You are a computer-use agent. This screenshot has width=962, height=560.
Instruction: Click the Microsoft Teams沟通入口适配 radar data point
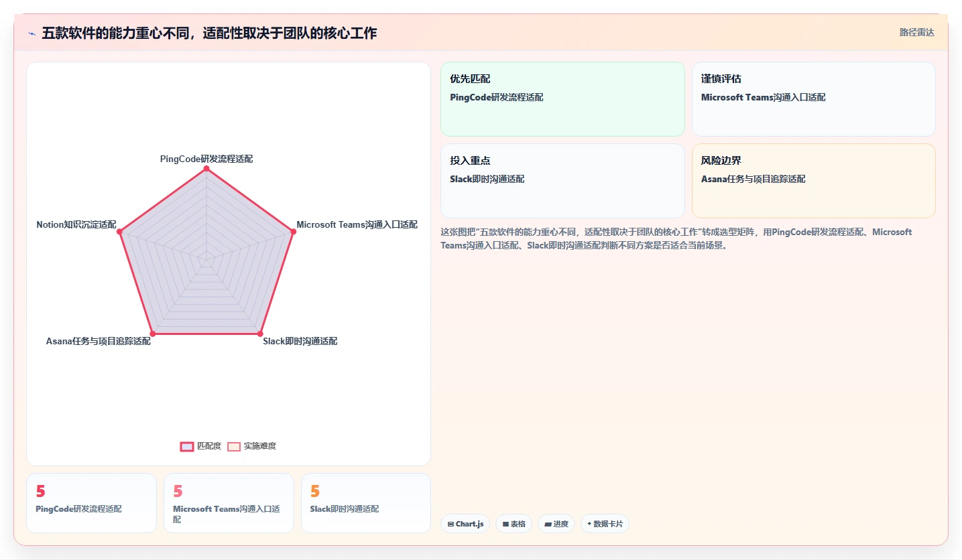[x=293, y=232]
